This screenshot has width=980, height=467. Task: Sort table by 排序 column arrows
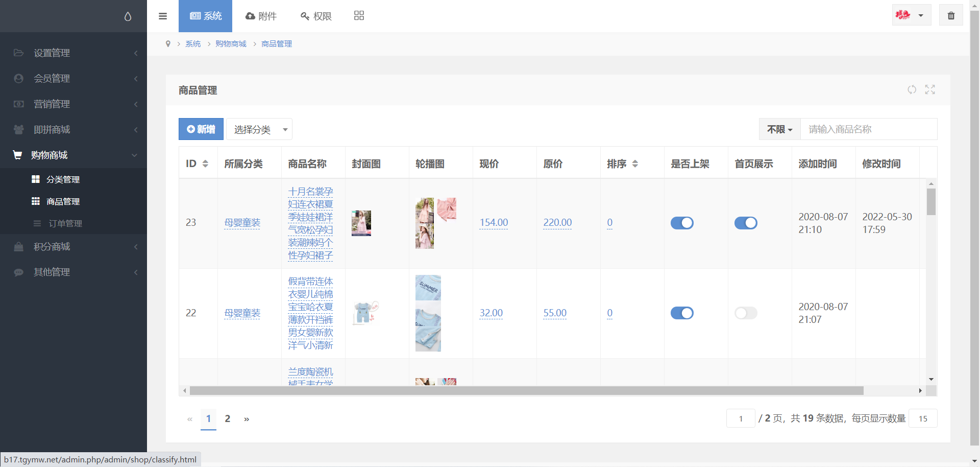[x=635, y=164]
